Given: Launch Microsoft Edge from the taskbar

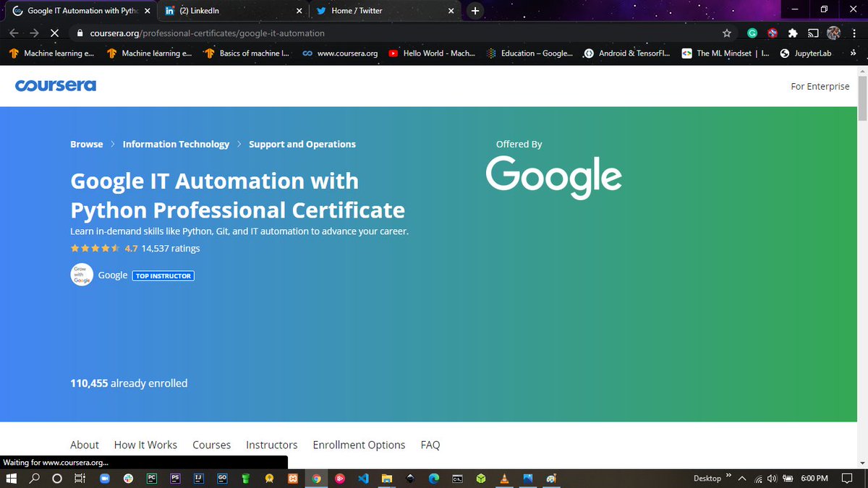Looking at the screenshot, I should tap(433, 478).
